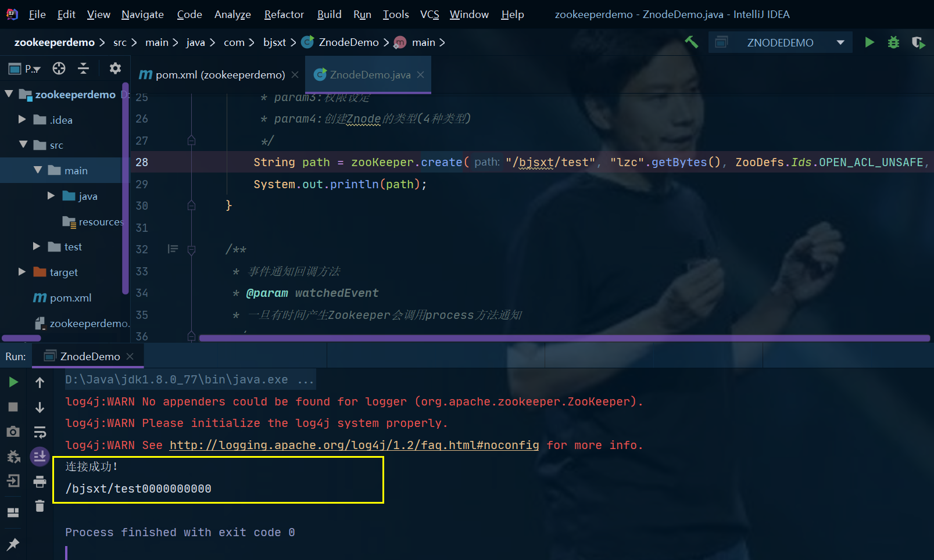Expand the test folder

[37, 246]
